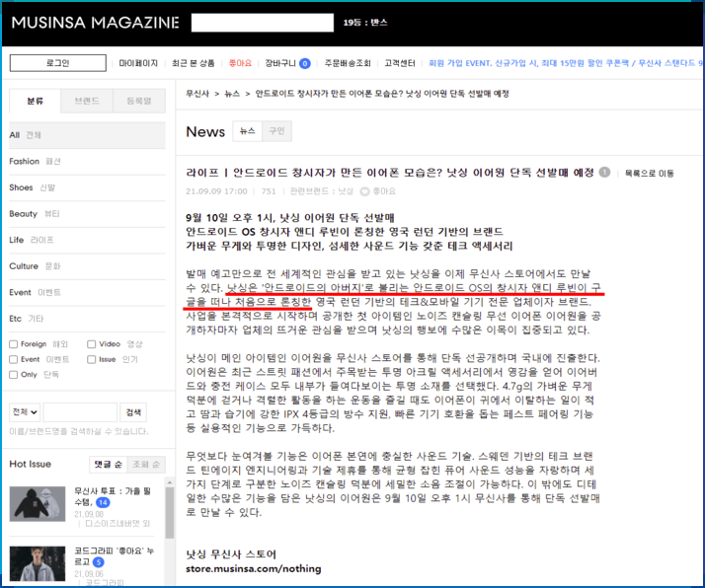Switch to the 구인 News tab
The width and height of the screenshot is (705, 588).
coord(276,131)
